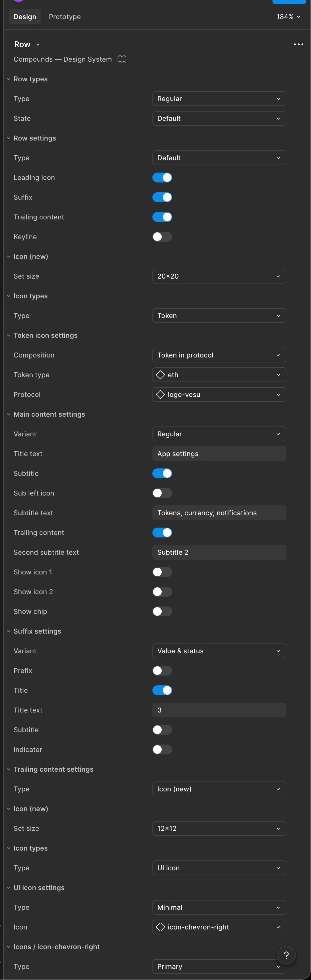Open the 184% zoom level menu
The image size is (311, 980).
288,17
